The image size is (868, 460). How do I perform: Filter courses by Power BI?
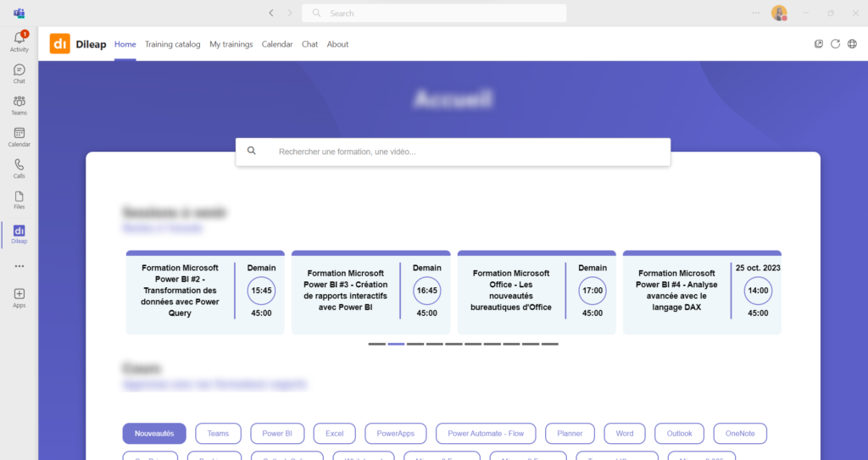point(277,434)
